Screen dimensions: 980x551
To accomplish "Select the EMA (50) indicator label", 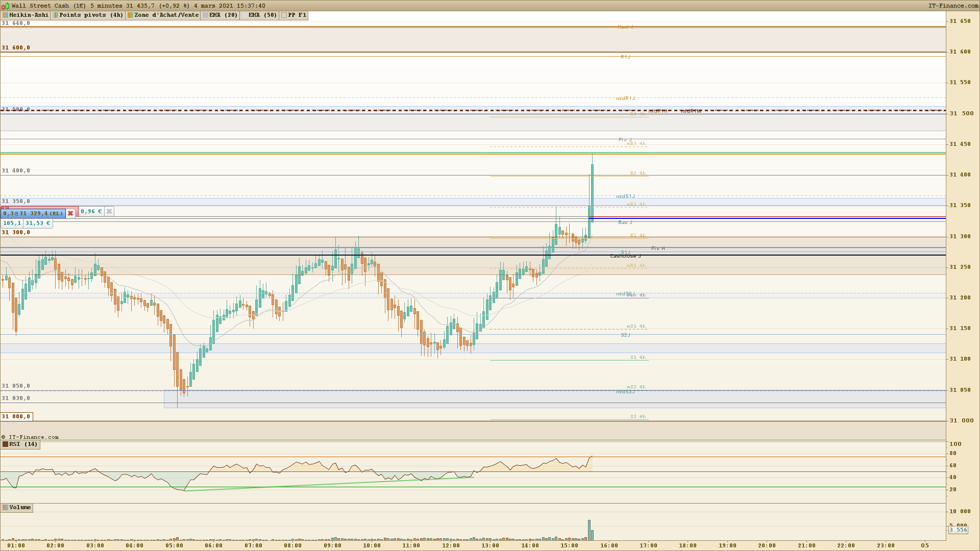I will tap(262, 15).
